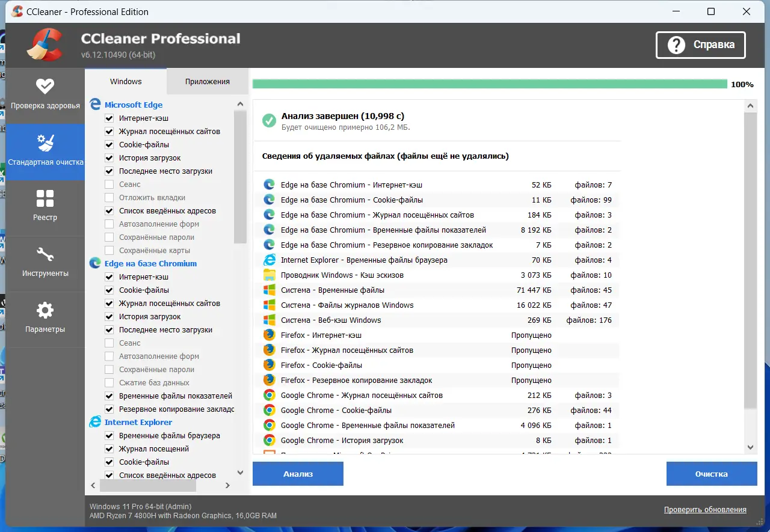Image resolution: width=770 pixels, height=532 pixels.
Task: Switch to the Приложения tab
Action: click(x=207, y=81)
